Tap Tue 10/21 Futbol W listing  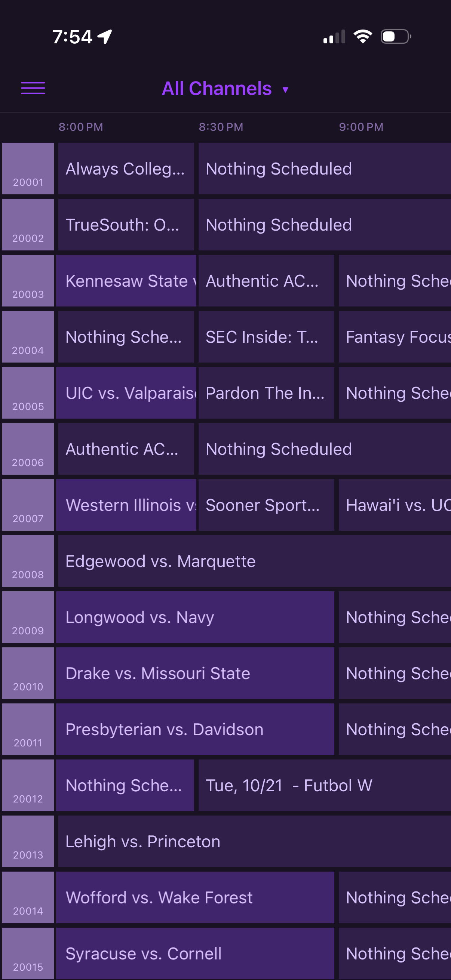click(324, 786)
